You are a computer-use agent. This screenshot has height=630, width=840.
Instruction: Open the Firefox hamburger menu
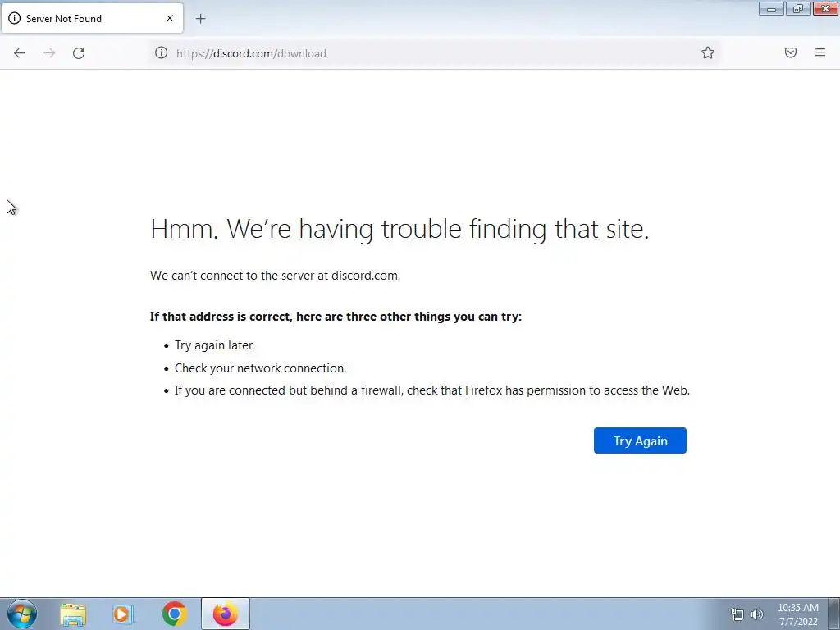tap(820, 52)
